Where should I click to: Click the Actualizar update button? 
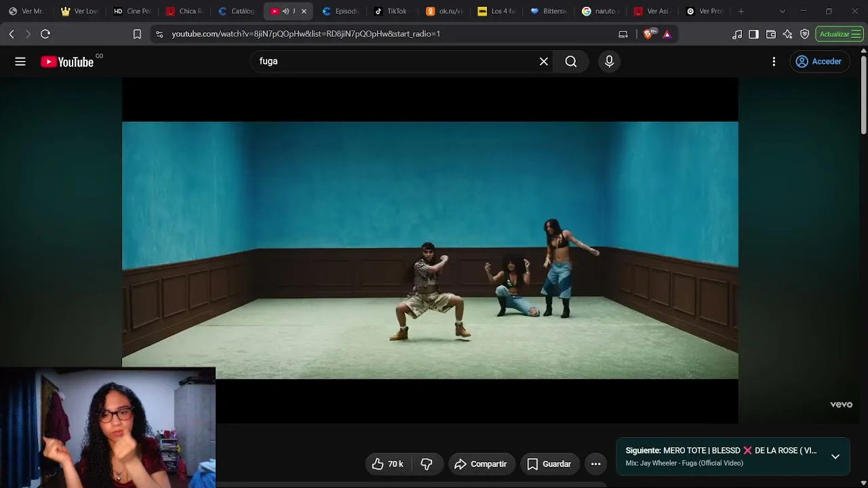[840, 34]
